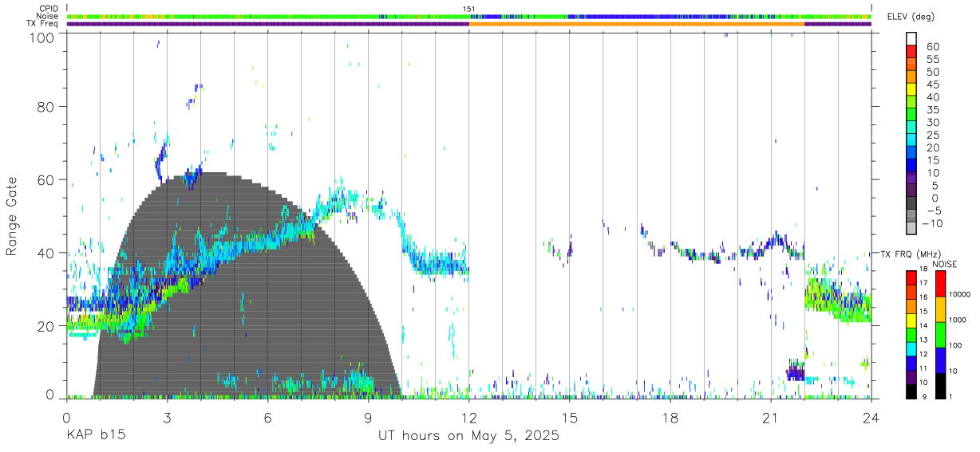The width and height of the screenshot is (980, 452).
Task: Click the 'TX Freq' row label
Action: coord(44,24)
